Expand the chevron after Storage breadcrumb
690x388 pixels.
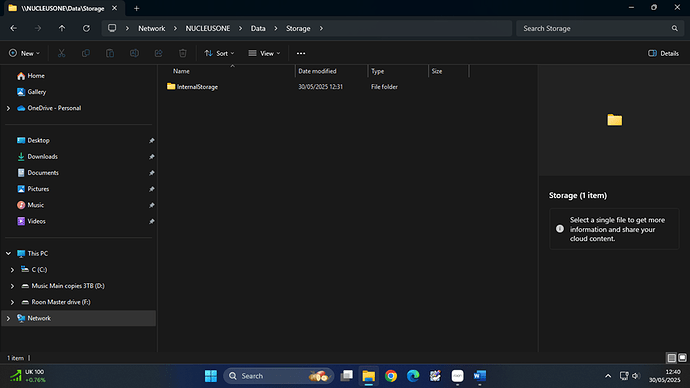pyautogui.click(x=321, y=28)
